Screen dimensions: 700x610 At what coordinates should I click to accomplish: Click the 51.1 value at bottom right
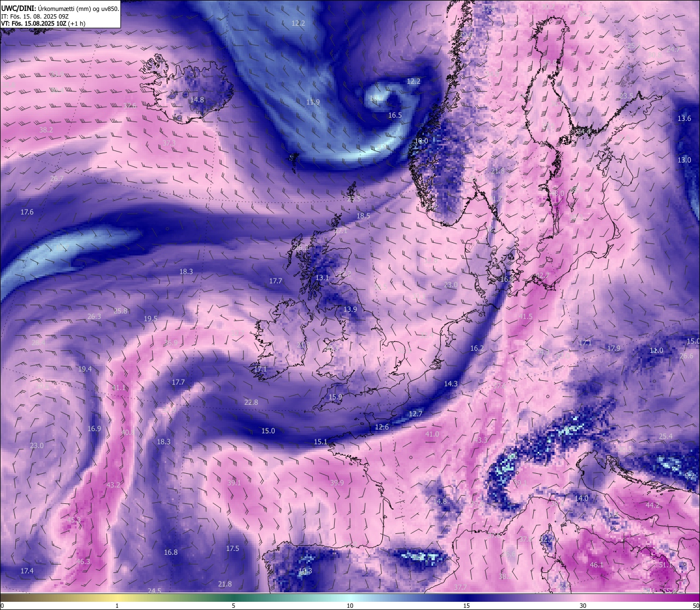666,565
